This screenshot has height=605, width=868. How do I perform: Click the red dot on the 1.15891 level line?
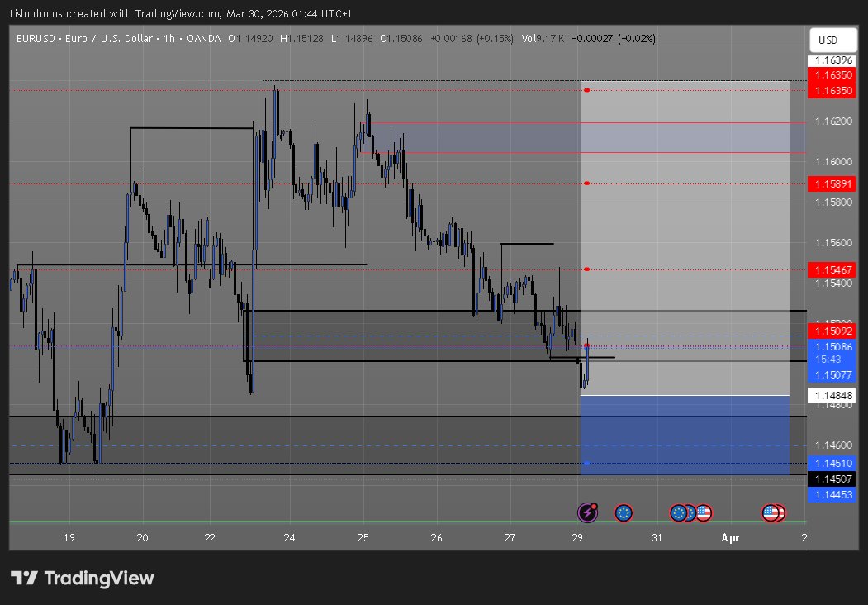586,183
